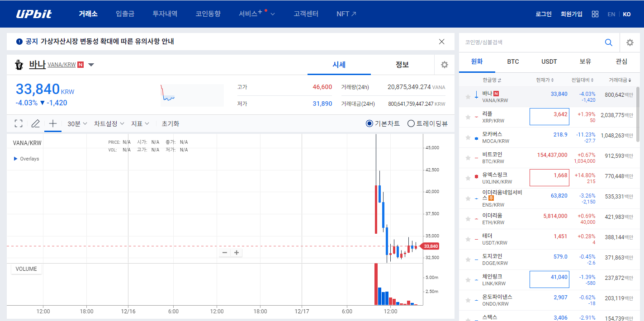Select the 보유 tab
This screenshot has width=644, height=321.
point(585,61)
